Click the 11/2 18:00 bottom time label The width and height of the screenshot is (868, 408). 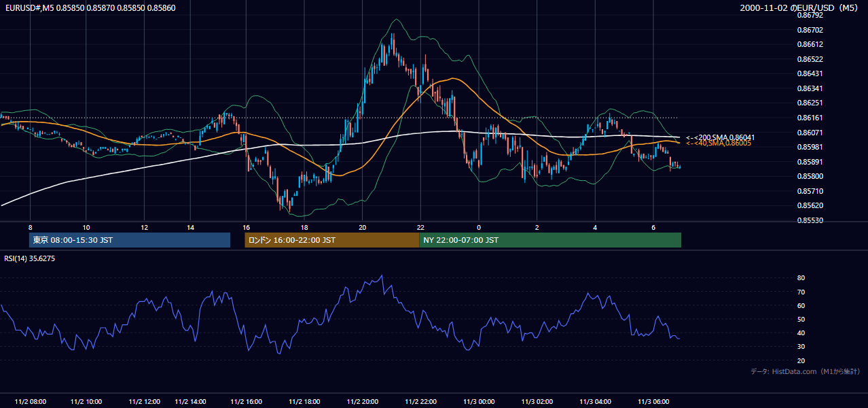[x=304, y=402]
